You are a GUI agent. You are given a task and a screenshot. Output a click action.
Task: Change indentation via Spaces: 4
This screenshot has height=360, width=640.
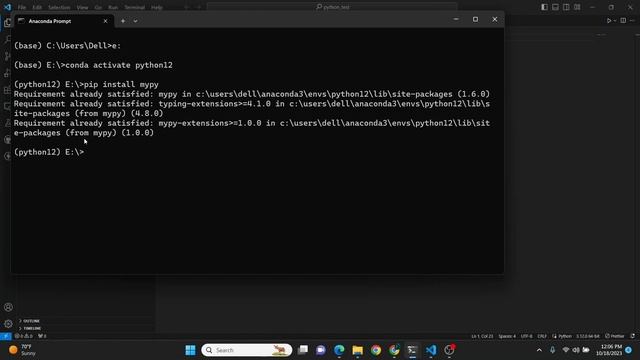[x=507, y=336]
